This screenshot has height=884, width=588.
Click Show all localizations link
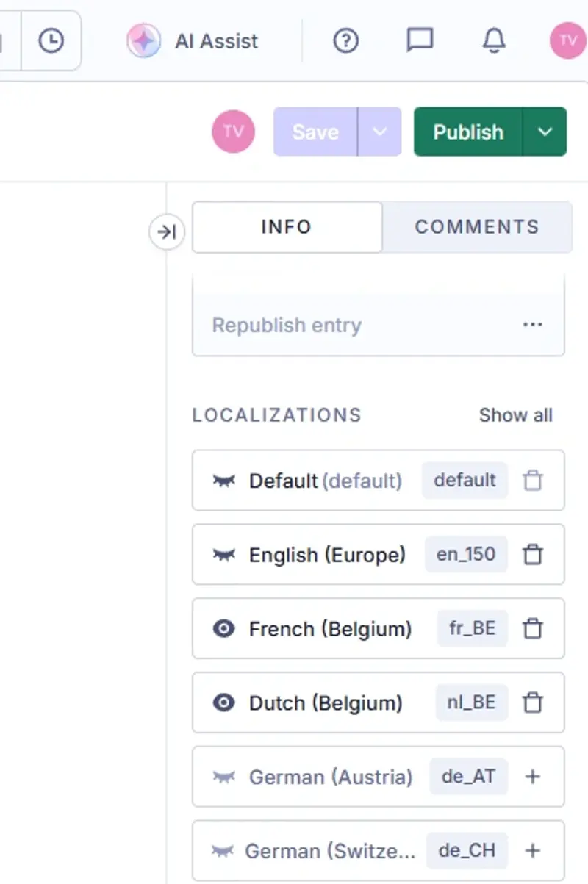(x=515, y=415)
